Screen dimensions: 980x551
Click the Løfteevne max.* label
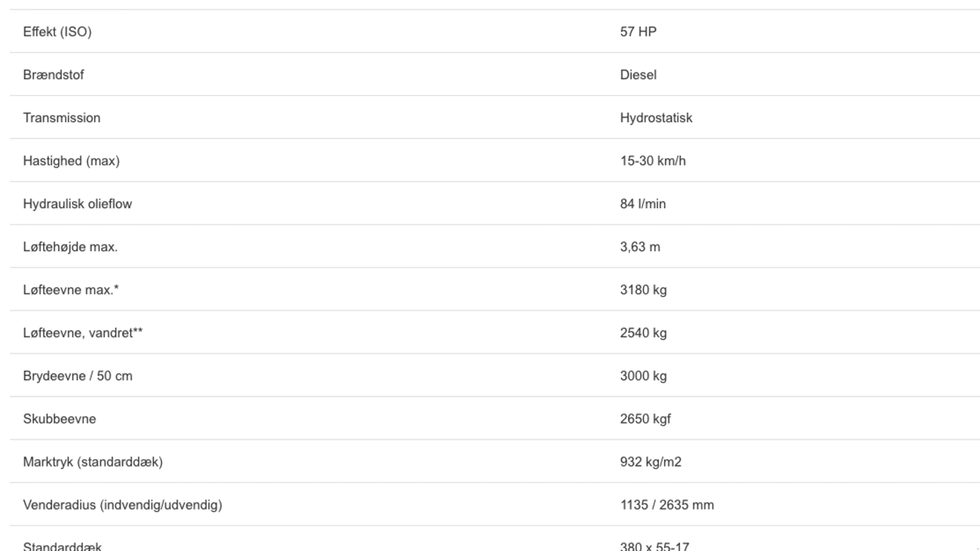click(x=70, y=290)
